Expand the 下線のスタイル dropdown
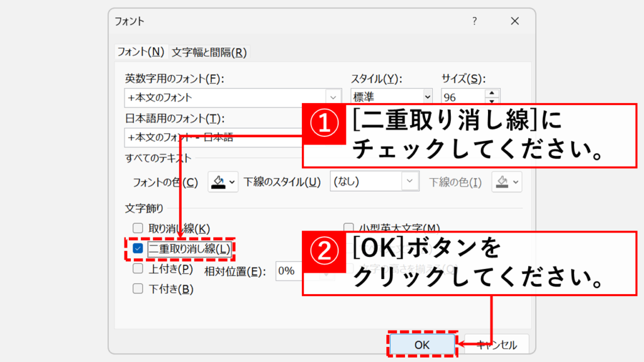Image resolution: width=644 pixels, height=362 pixels. [410, 182]
